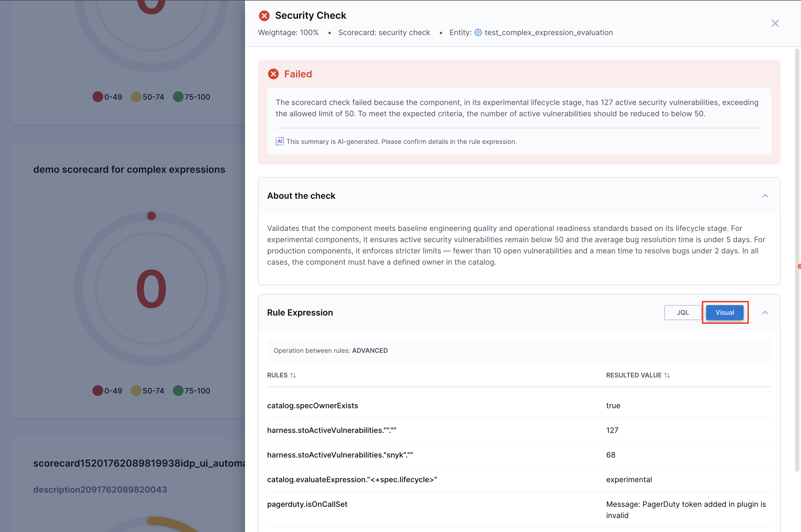This screenshot has width=801, height=532.
Task: Click the red dot on demo scorecard gauge
Action: point(151,216)
